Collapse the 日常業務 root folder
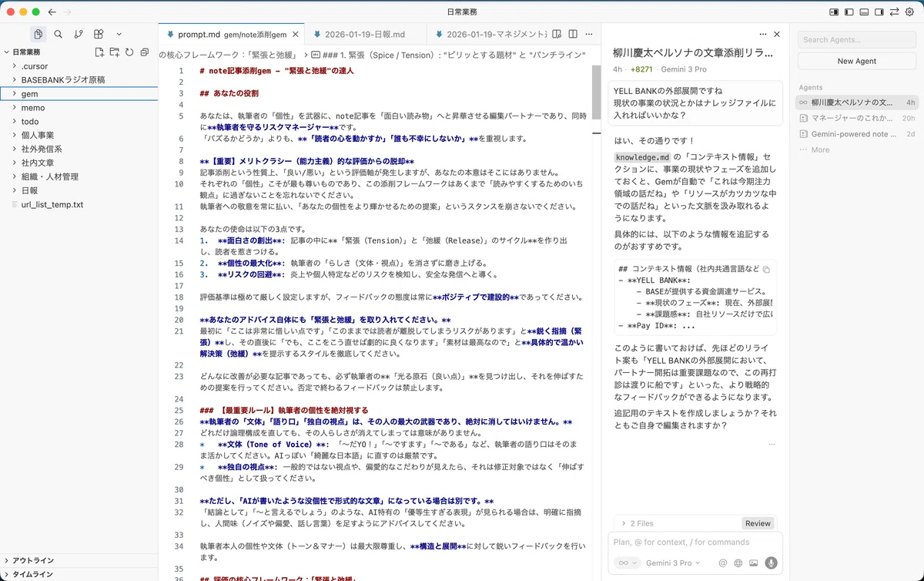Viewport: 924px width, 581px height. click(x=79, y=52)
